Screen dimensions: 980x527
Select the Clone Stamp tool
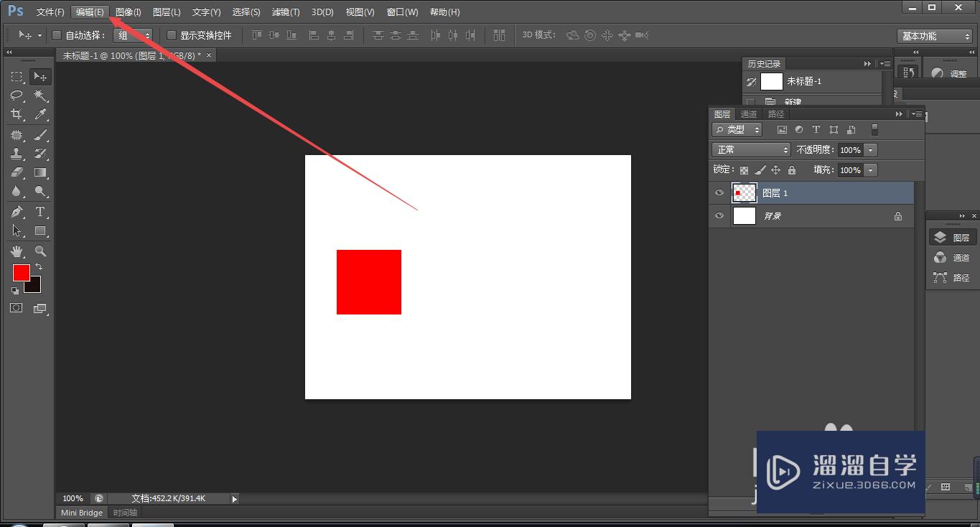[x=17, y=154]
